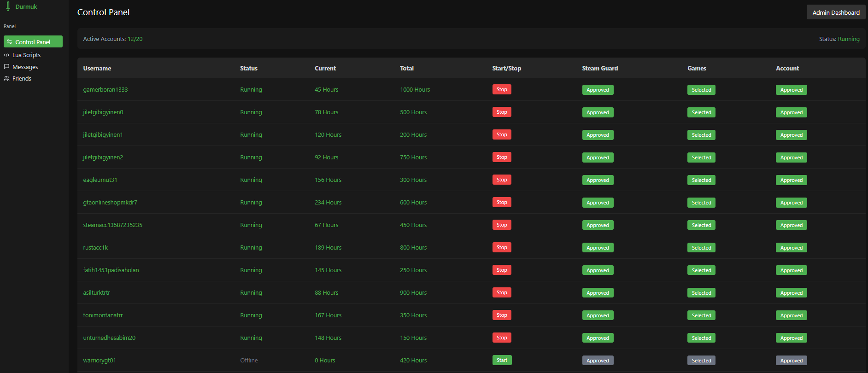Select the username fatih1453padisaholan

click(x=111, y=270)
